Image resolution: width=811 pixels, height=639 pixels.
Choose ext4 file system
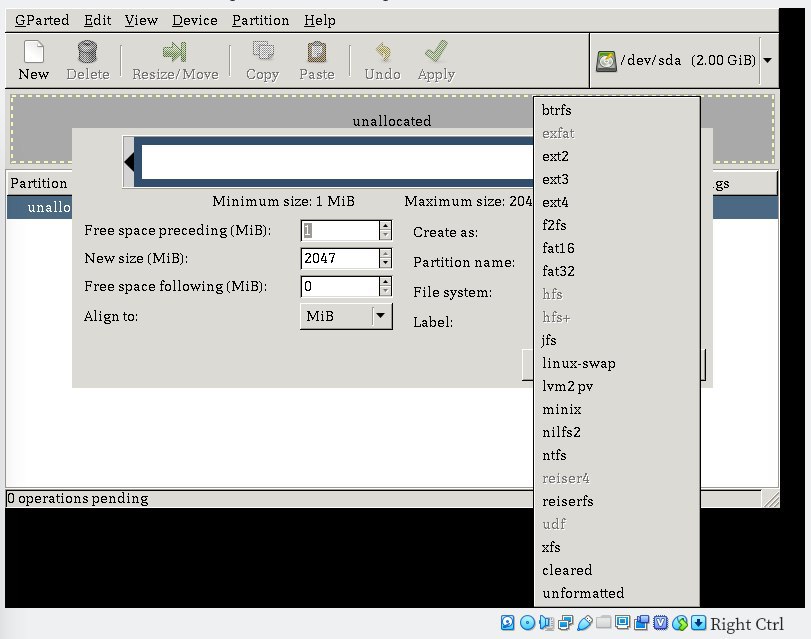pyautogui.click(x=617, y=202)
